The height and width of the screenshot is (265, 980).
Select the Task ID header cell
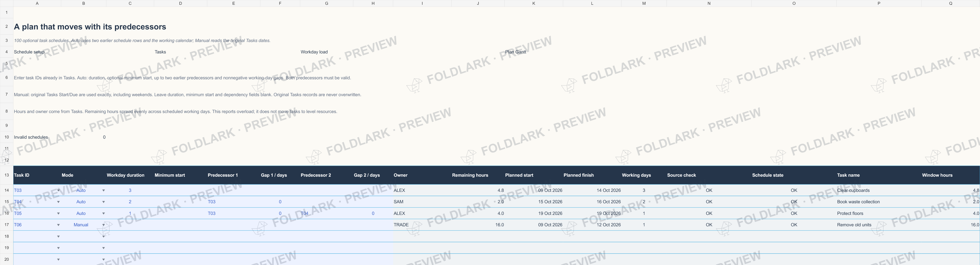(37, 175)
